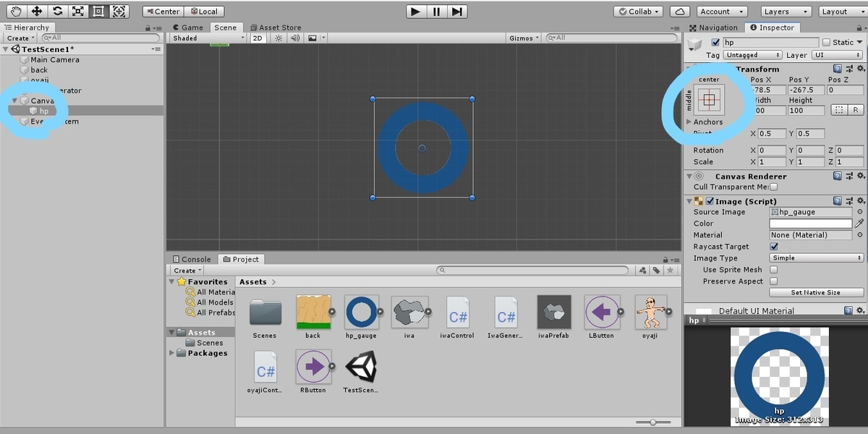
Task: Select the Rect tool
Action: pos(99,11)
